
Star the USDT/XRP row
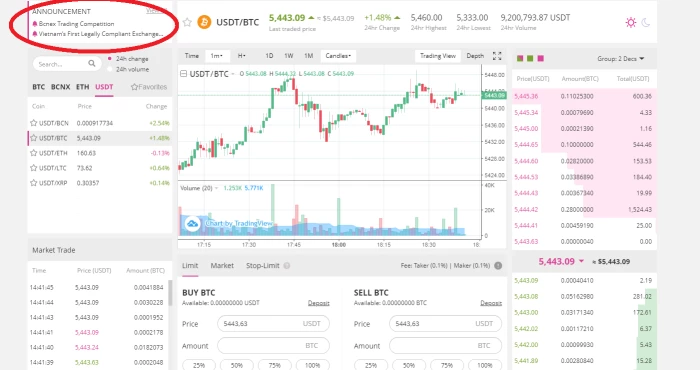pos(33,183)
